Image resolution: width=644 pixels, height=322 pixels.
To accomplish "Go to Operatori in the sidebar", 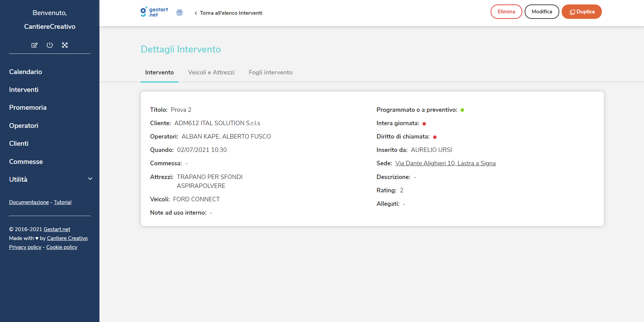I will [24, 126].
